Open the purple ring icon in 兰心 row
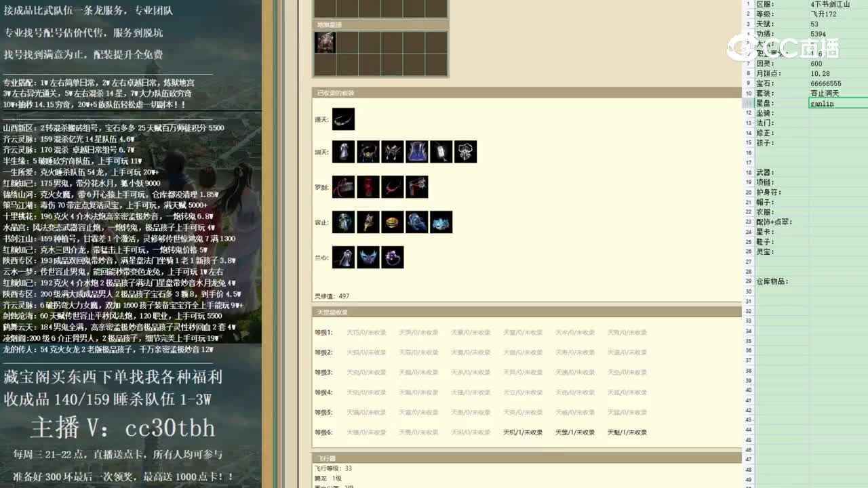868x488 pixels. point(392,258)
